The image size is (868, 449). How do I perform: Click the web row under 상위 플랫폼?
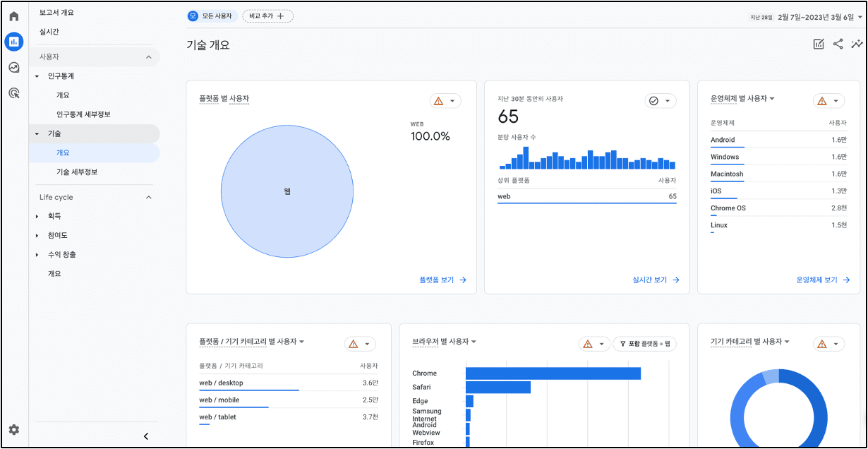pyautogui.click(x=587, y=196)
